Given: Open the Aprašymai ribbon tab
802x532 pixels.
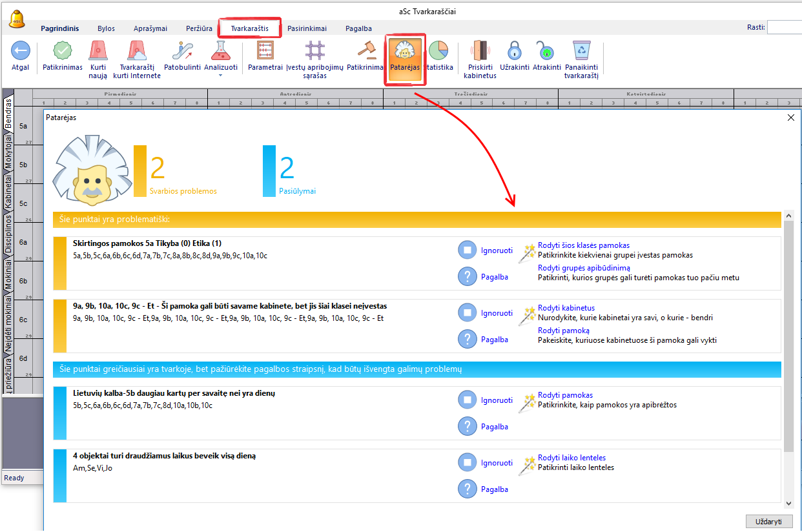Looking at the screenshot, I should point(150,28).
